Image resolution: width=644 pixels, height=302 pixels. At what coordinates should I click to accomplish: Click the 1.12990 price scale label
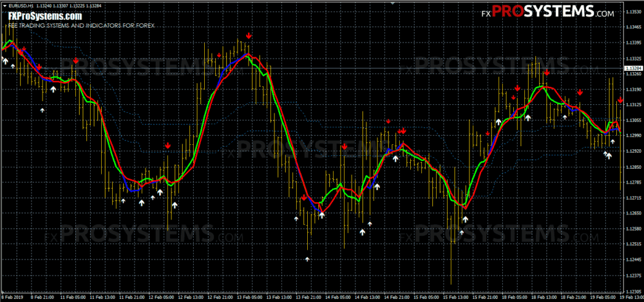[x=632, y=136]
